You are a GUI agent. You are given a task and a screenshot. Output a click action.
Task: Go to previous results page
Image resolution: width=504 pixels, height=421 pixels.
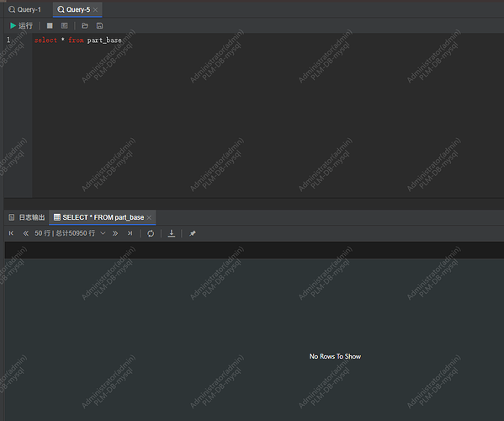pos(26,233)
